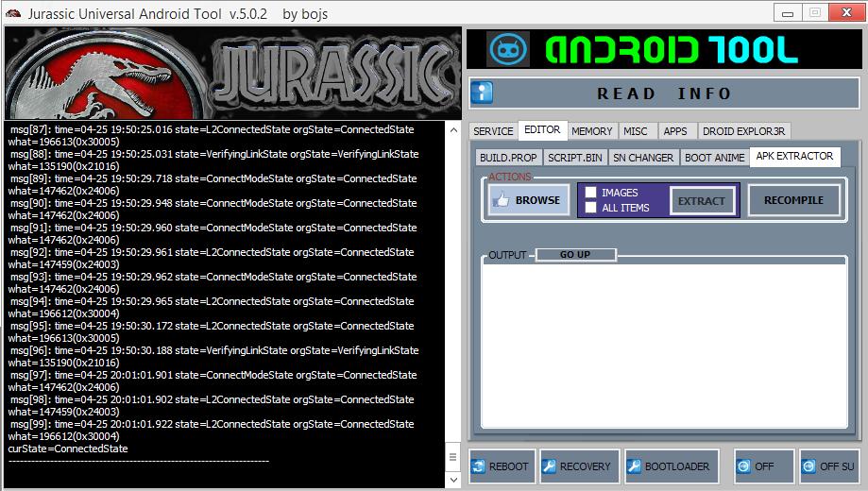Open the MEMORY tab
Screen dimensions: 868x491
coord(592,131)
